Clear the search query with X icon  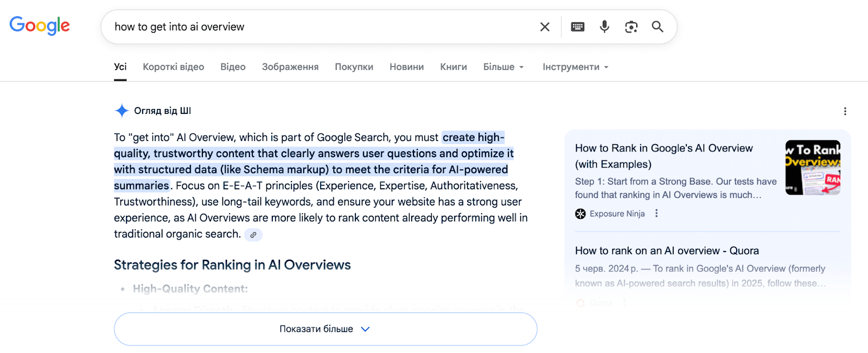coord(545,27)
